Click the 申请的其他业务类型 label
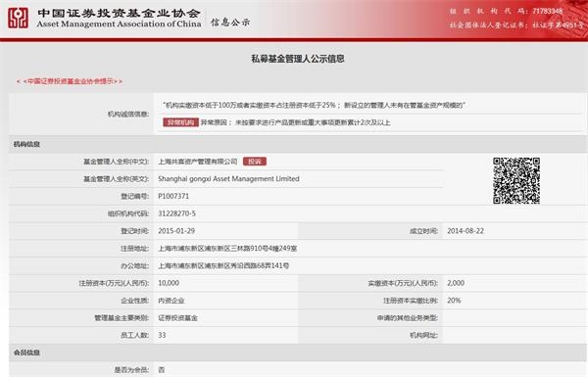The width and height of the screenshot is (588, 377). tap(408, 318)
